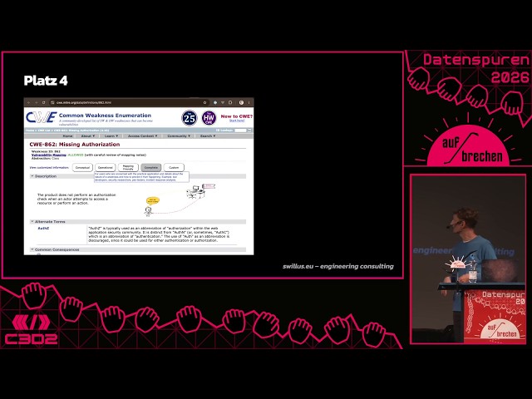The width and height of the screenshot is (532, 399).
Task: Open the extensions puzzle icon
Action: [230, 102]
